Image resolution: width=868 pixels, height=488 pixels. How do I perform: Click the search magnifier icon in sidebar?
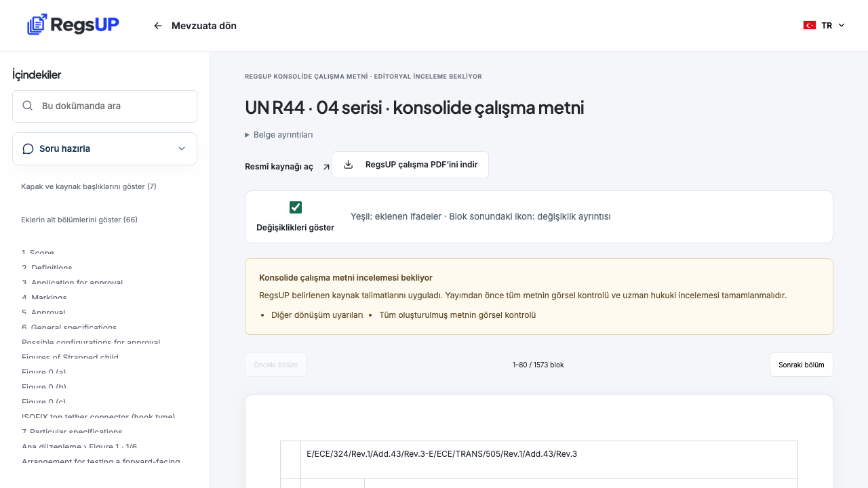[x=28, y=106]
